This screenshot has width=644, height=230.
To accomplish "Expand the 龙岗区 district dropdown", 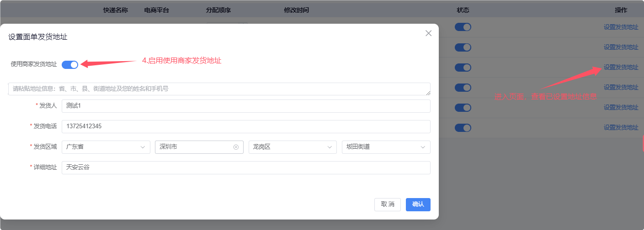I will [292, 147].
